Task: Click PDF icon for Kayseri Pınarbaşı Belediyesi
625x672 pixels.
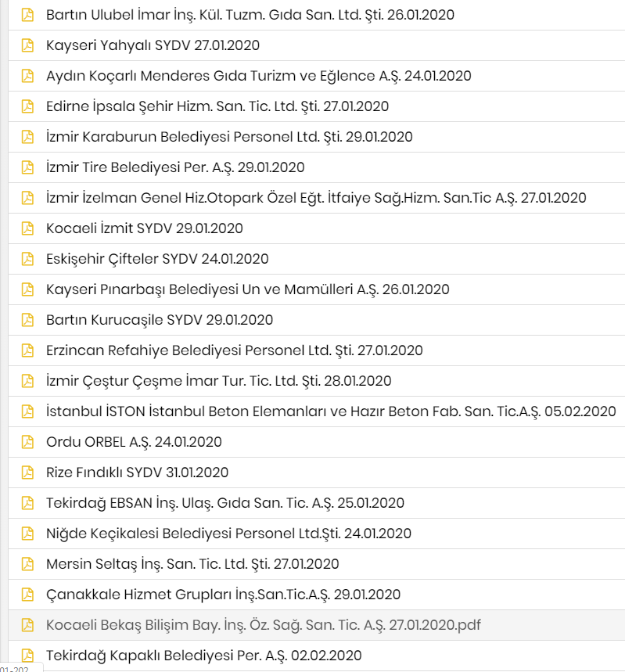Action: pyautogui.click(x=27, y=289)
